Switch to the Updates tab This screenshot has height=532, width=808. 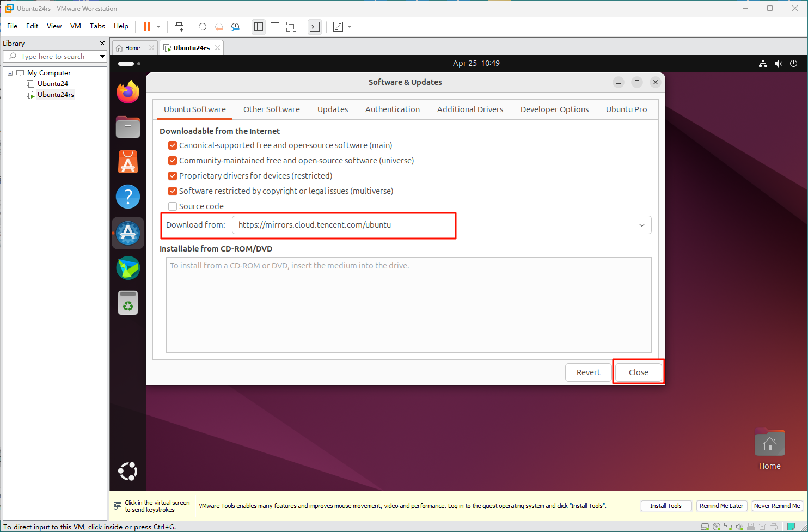click(x=333, y=109)
